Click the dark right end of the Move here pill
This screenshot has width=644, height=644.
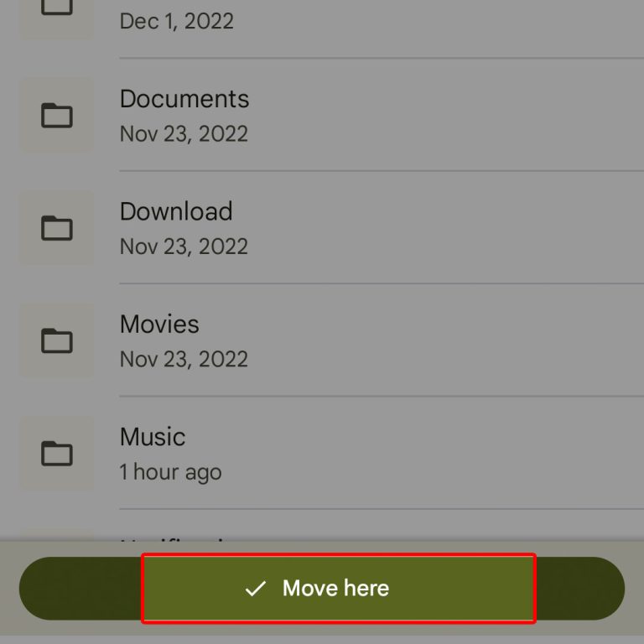point(580,588)
